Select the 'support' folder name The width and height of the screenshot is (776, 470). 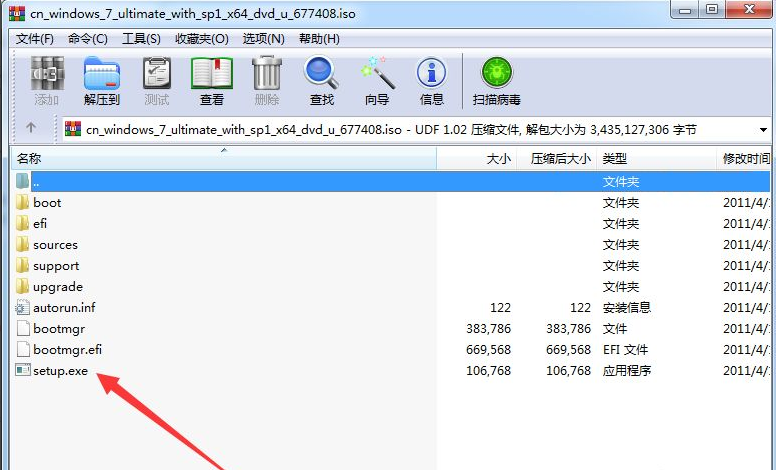(56, 266)
